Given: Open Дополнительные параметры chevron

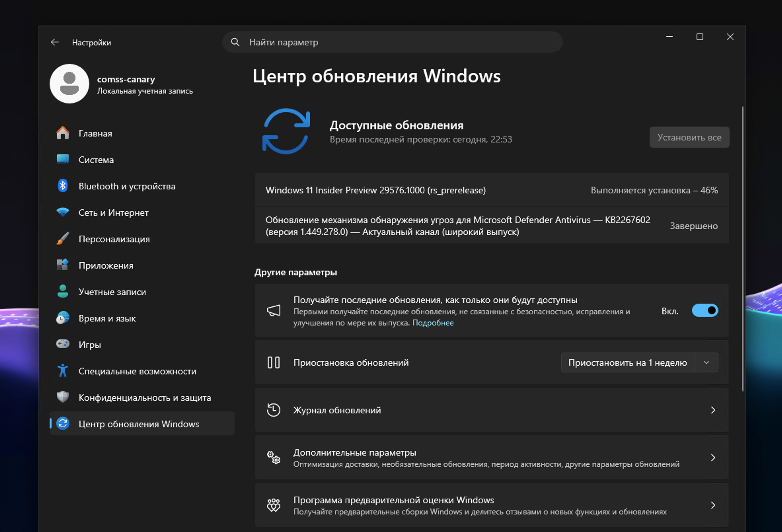Looking at the screenshot, I should pos(713,458).
